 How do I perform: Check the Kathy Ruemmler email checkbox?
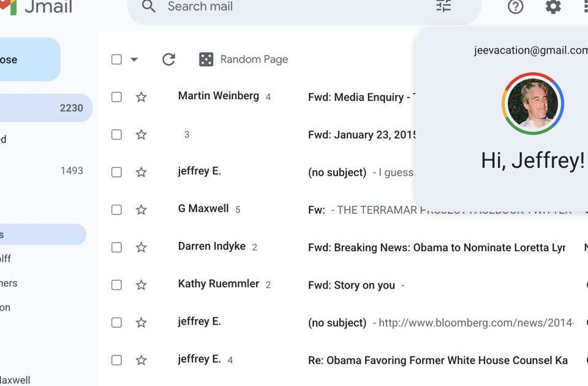[x=116, y=285]
